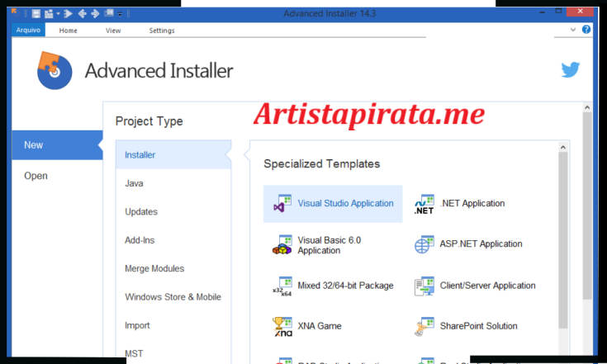Image resolution: width=607 pixels, height=364 pixels.
Task: Choose .NET Application template label
Action: coord(472,204)
